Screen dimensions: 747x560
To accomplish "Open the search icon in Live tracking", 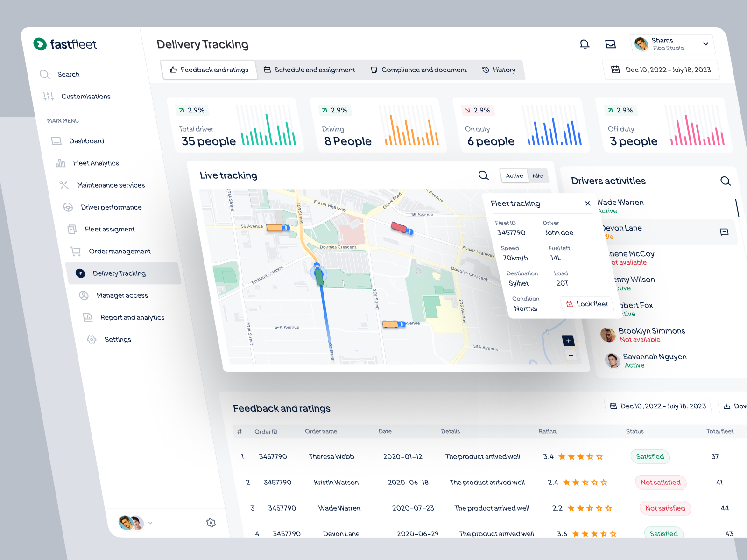I will click(483, 175).
